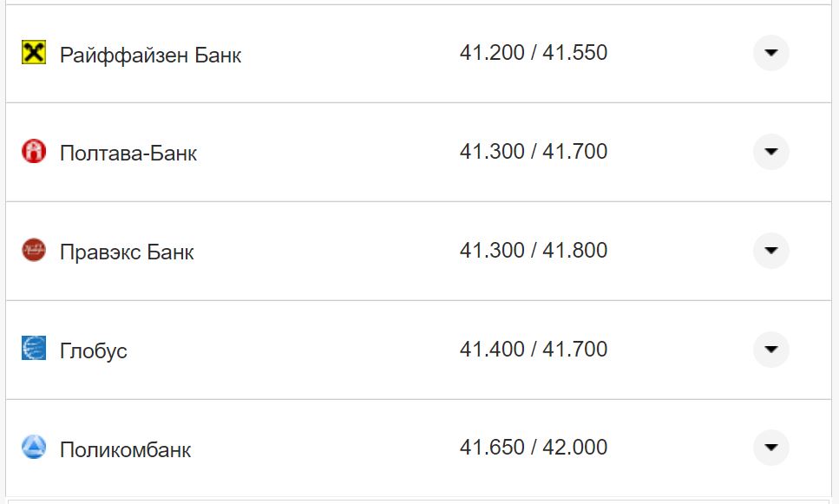Click the Полтава-Банк name link
The image size is (839, 504).
coord(128,151)
